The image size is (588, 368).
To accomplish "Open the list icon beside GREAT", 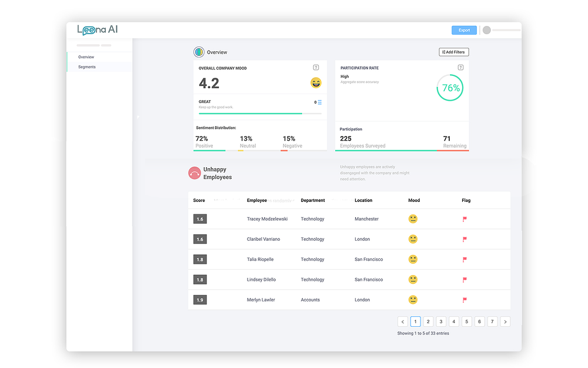I will 319,102.
